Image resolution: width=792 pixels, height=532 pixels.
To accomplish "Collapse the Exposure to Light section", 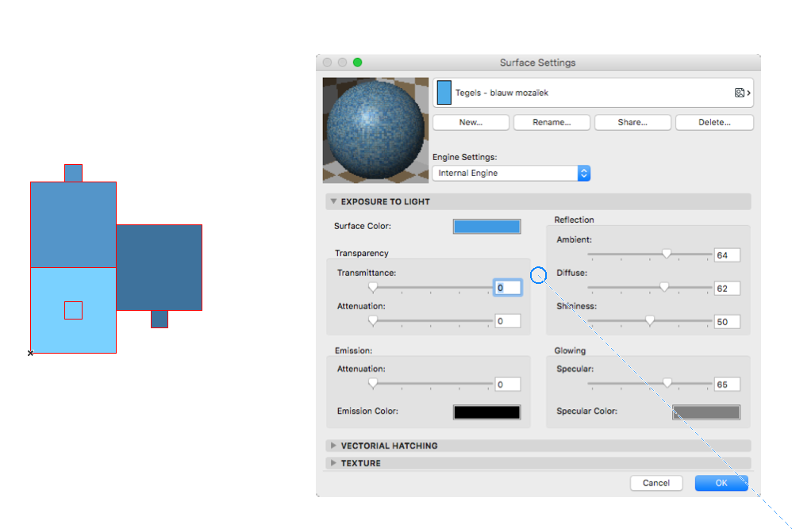I will 334,201.
